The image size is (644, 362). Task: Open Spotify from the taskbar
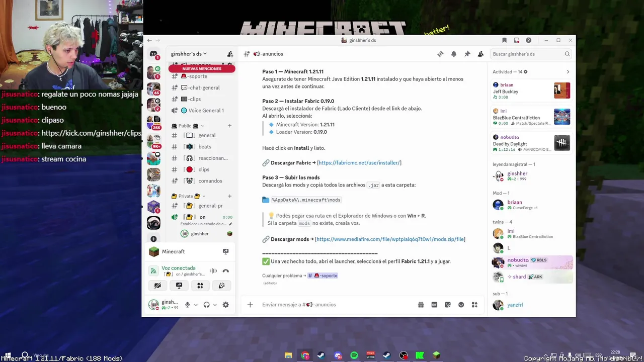(x=354, y=355)
